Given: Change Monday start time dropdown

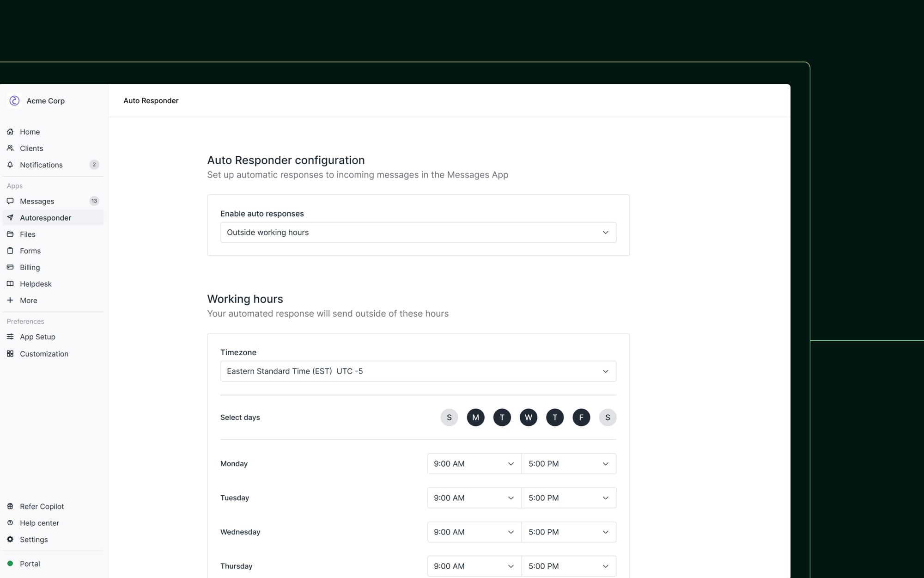Looking at the screenshot, I should (474, 464).
